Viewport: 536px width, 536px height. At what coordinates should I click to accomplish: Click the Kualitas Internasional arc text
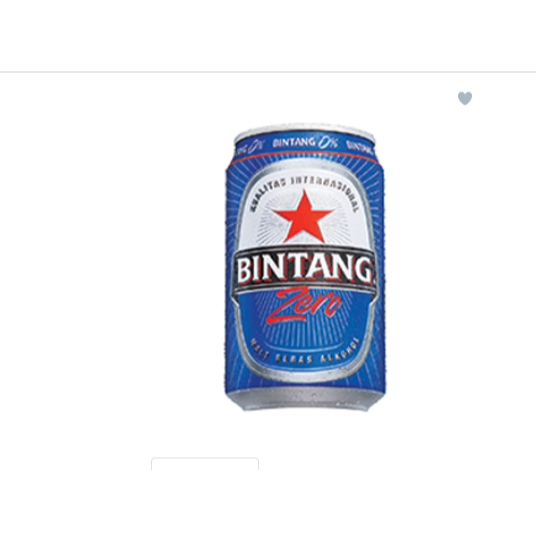[x=305, y=190]
